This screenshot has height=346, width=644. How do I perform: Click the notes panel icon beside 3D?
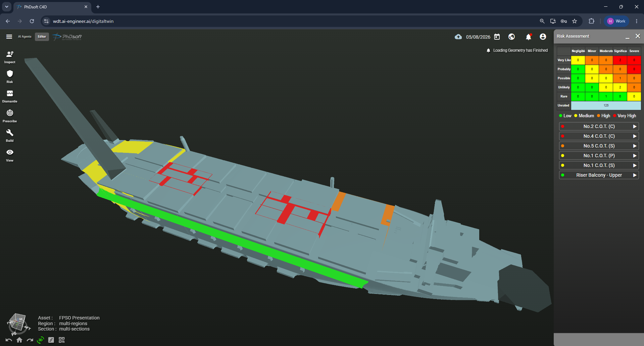point(51,340)
